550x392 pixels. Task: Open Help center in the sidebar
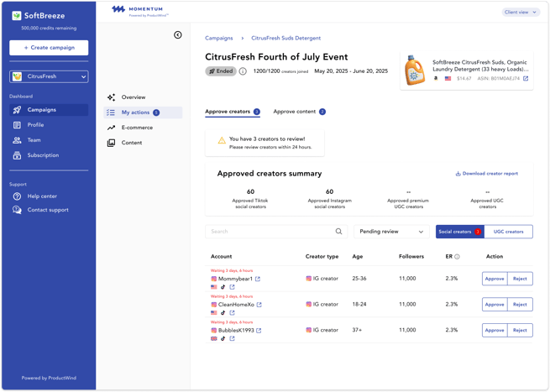coord(49,196)
